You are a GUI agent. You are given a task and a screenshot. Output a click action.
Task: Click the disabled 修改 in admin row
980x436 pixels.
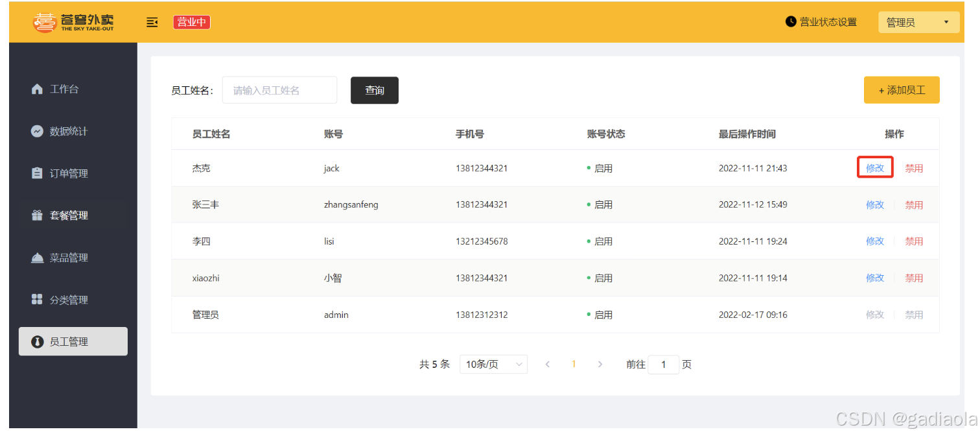(875, 315)
